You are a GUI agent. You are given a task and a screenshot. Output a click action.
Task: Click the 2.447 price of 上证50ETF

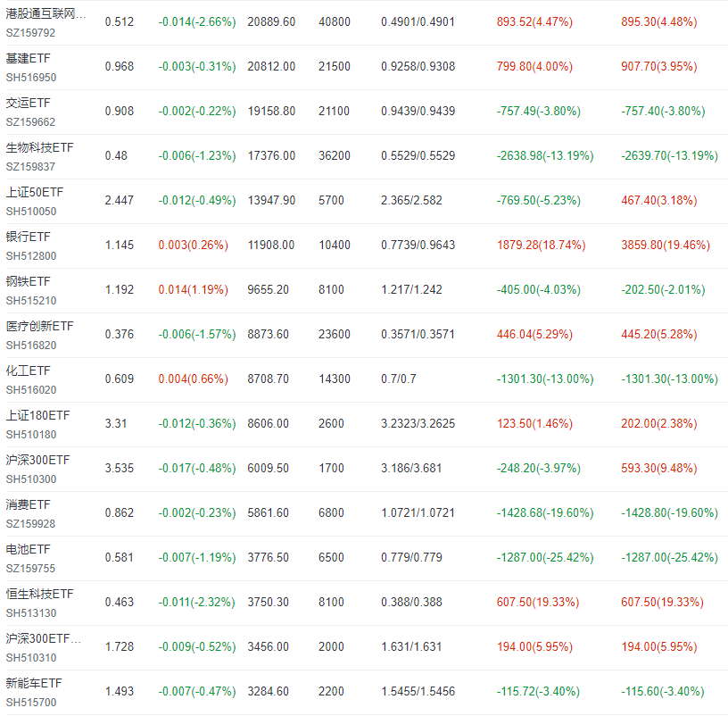point(120,200)
